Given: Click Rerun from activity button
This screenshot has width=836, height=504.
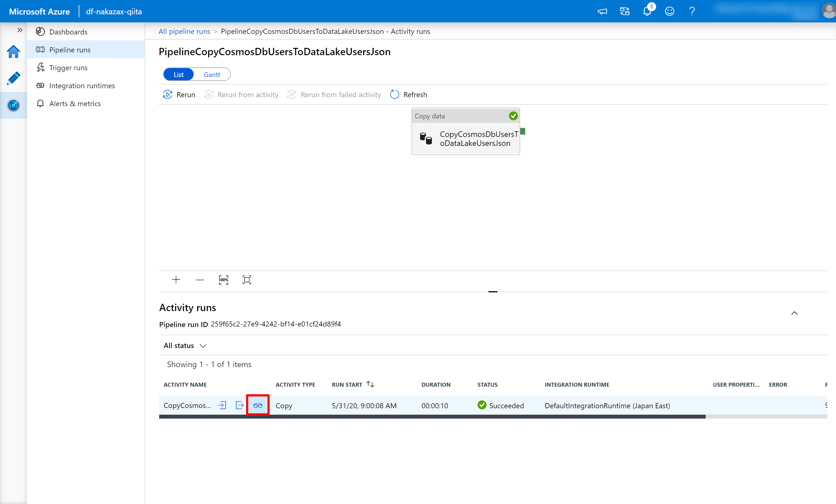Looking at the screenshot, I should (x=241, y=95).
